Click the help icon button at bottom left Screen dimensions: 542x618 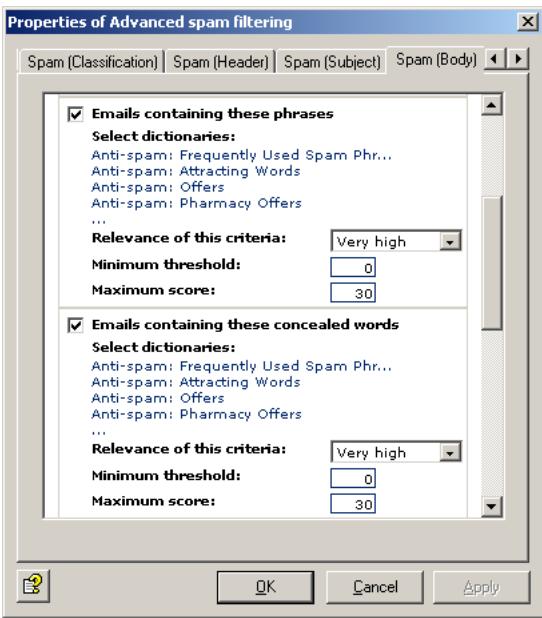point(33,586)
